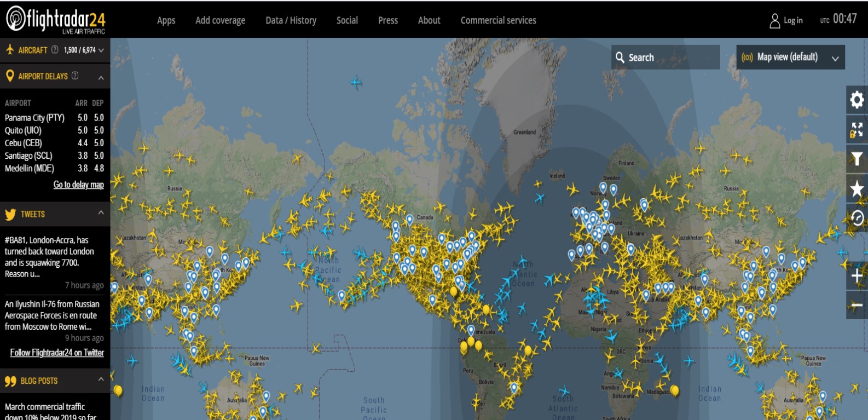Open the March commercial traffic blog post
The height and width of the screenshot is (420, 868).
(x=50, y=411)
